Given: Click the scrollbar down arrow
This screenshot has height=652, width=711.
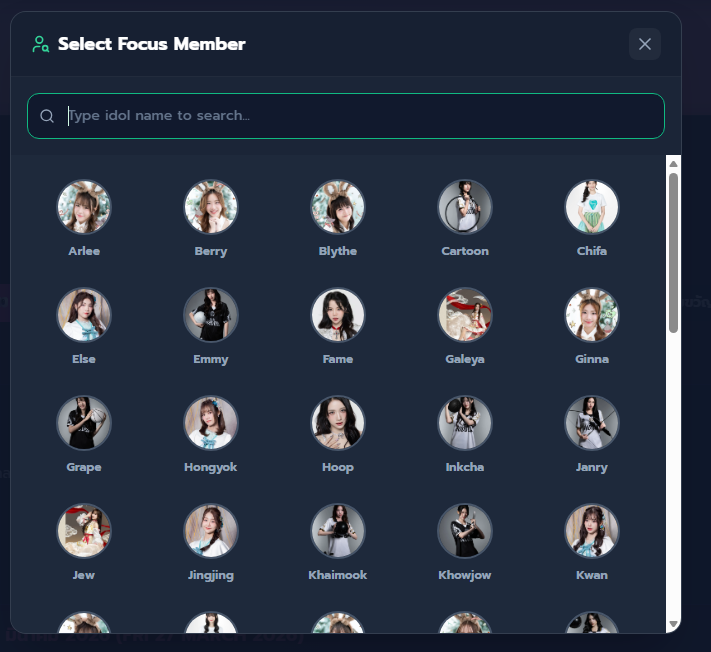Looking at the screenshot, I should click(x=673, y=624).
